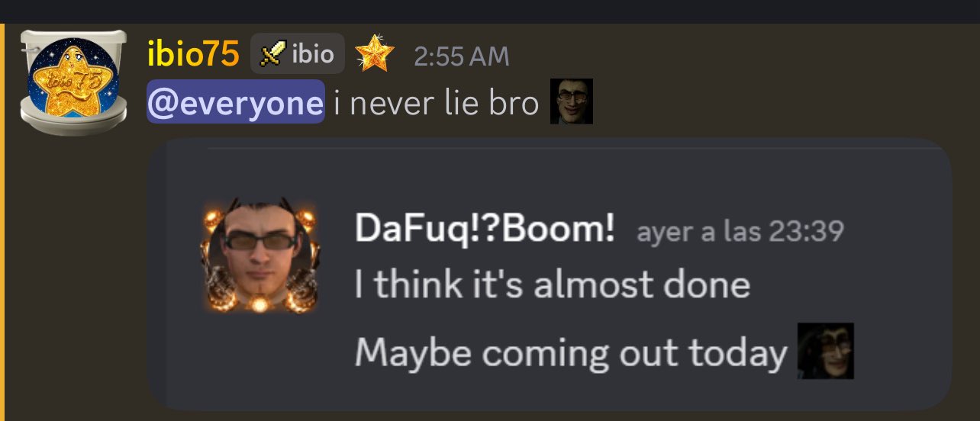This screenshot has width=980, height=421.
Task: Click the 2:55 AM timestamp
Action: (461, 56)
